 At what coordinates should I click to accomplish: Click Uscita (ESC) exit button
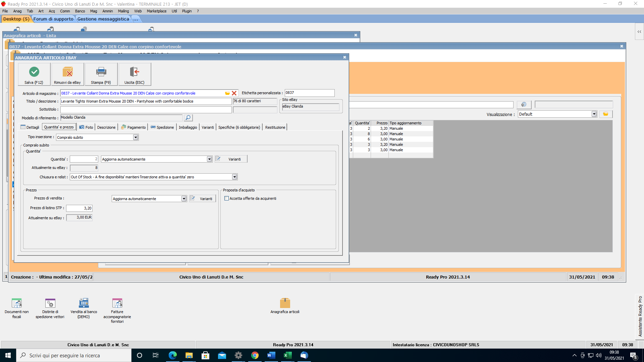(135, 74)
